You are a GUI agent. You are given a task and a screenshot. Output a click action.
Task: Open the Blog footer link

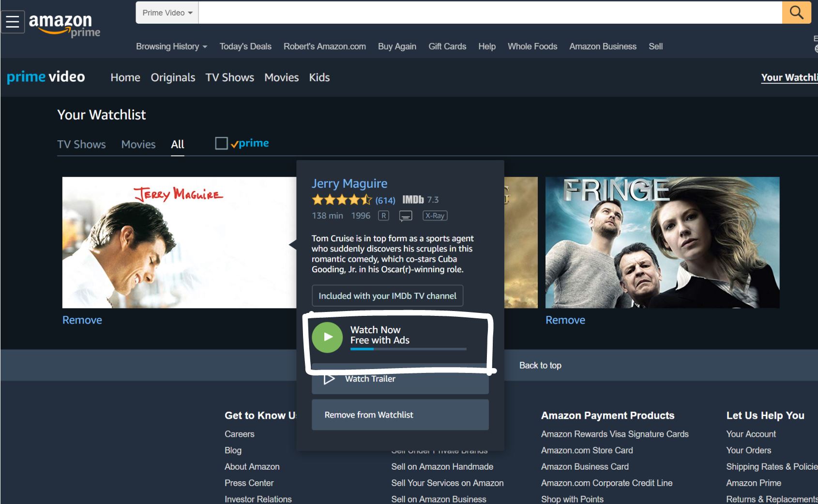[233, 450]
